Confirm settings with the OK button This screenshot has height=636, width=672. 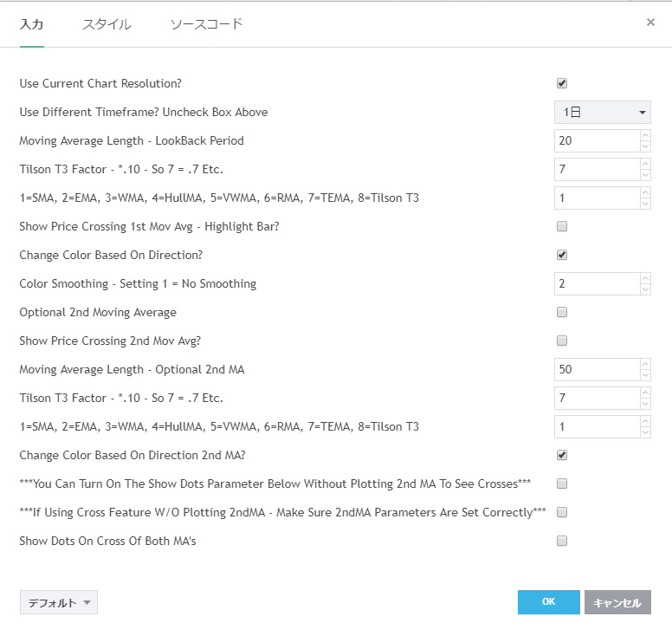tap(548, 602)
